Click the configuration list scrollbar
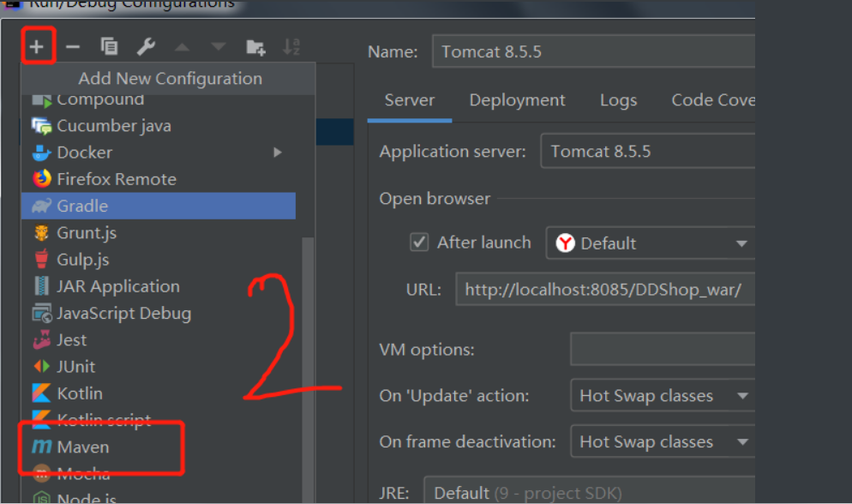This screenshot has width=852, height=504. pyautogui.click(x=308, y=369)
